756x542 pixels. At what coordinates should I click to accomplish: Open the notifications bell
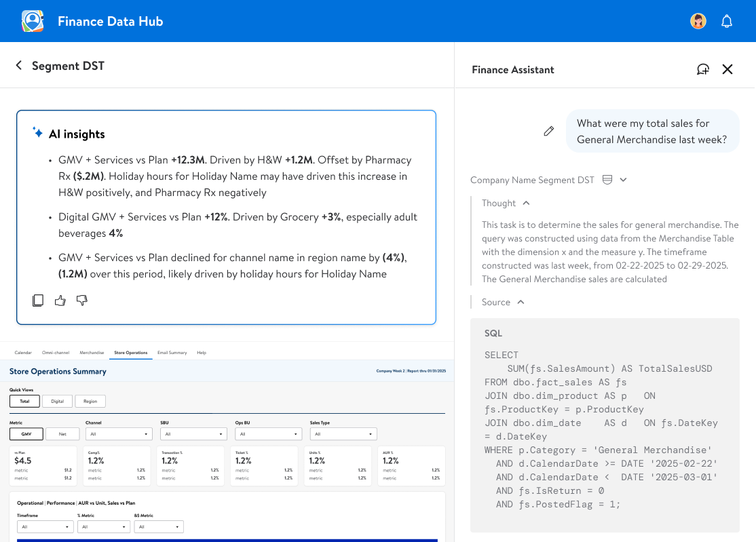(x=727, y=21)
